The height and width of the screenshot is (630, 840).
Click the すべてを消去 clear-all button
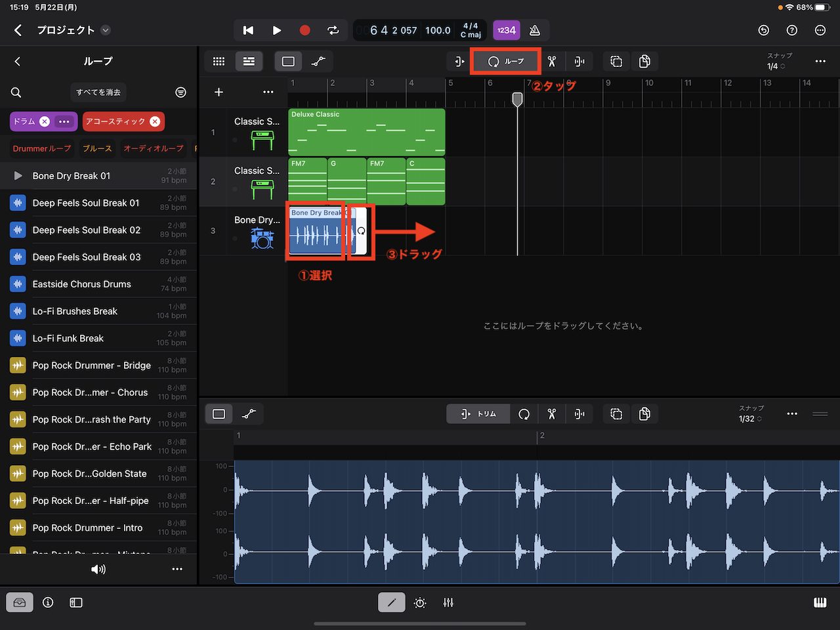pyautogui.click(x=98, y=93)
